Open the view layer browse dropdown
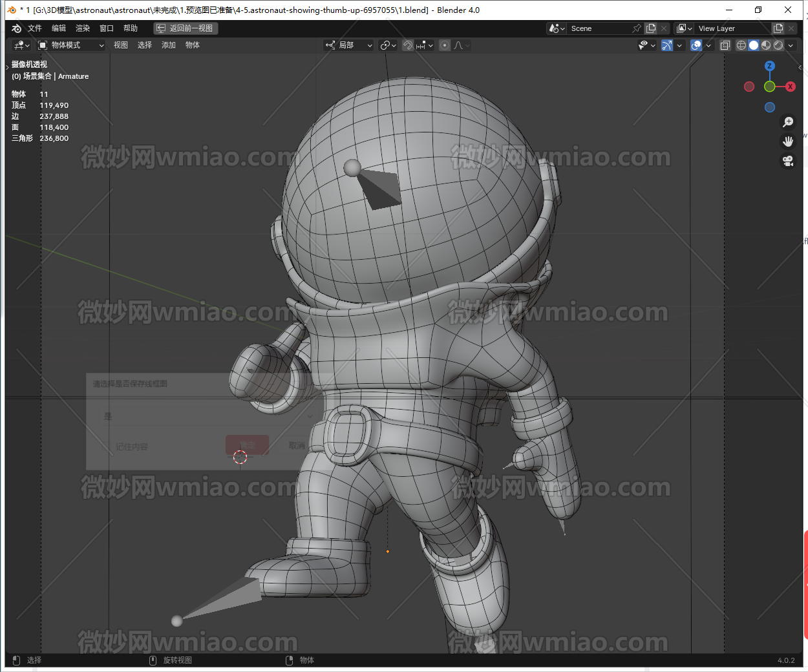Viewport: 808px width, 672px height. click(x=684, y=28)
